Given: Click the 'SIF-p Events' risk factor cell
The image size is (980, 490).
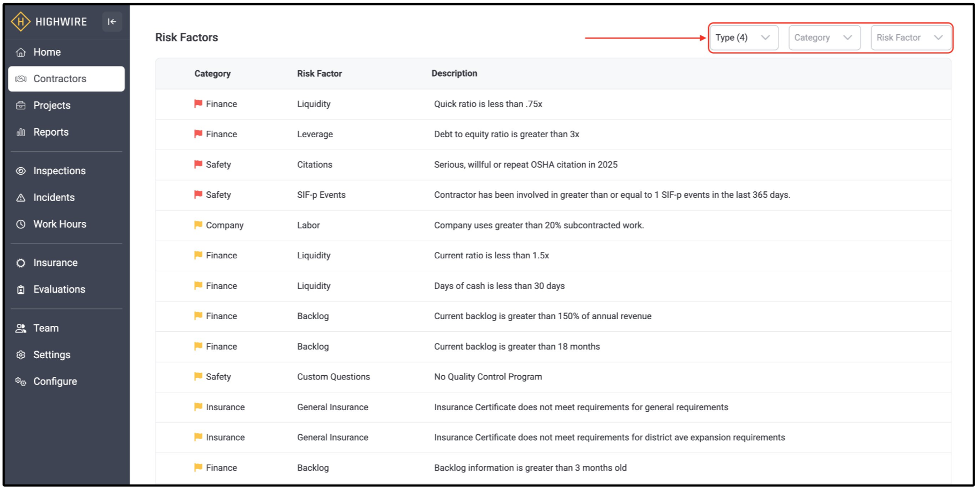Looking at the screenshot, I should click(x=321, y=195).
